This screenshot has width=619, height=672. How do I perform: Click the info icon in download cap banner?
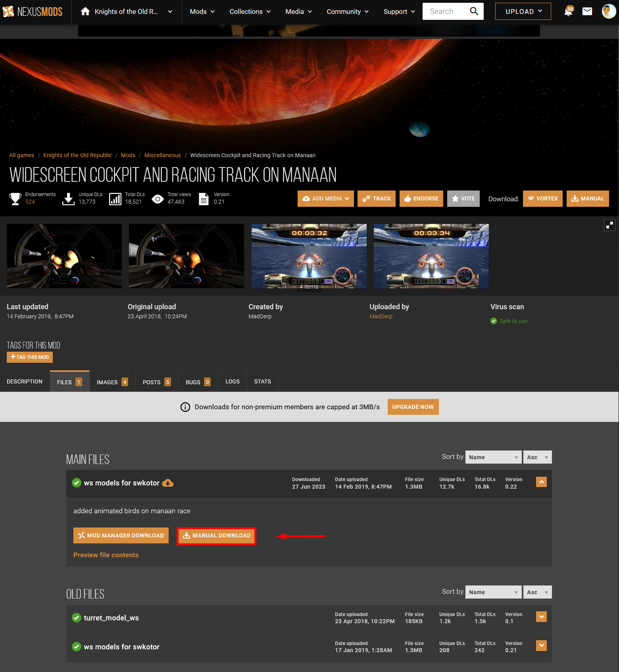click(x=185, y=407)
